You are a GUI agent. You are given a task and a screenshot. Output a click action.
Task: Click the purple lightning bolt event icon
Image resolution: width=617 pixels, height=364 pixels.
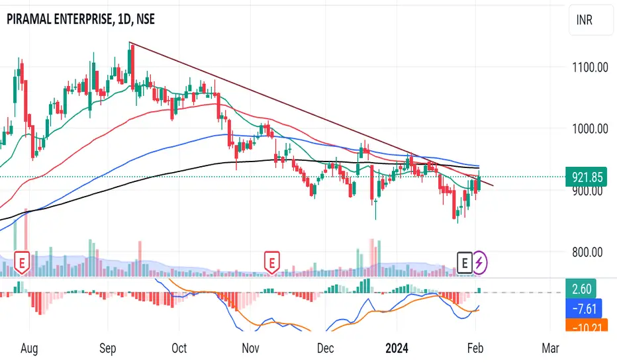(x=480, y=263)
